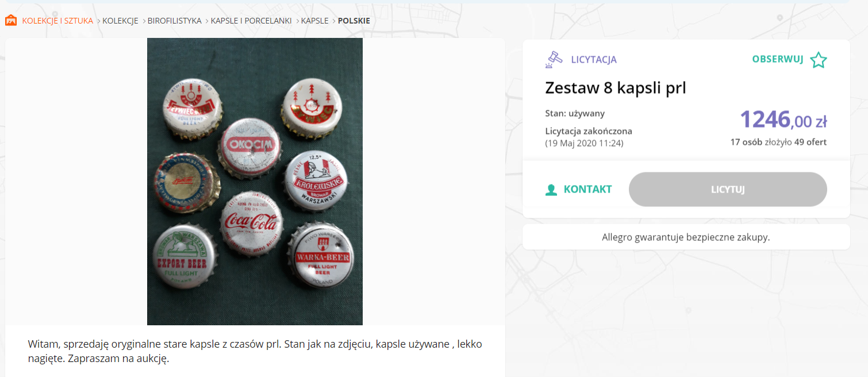Click the 1246,00 zł final price
The image size is (868, 377).
pos(783,120)
